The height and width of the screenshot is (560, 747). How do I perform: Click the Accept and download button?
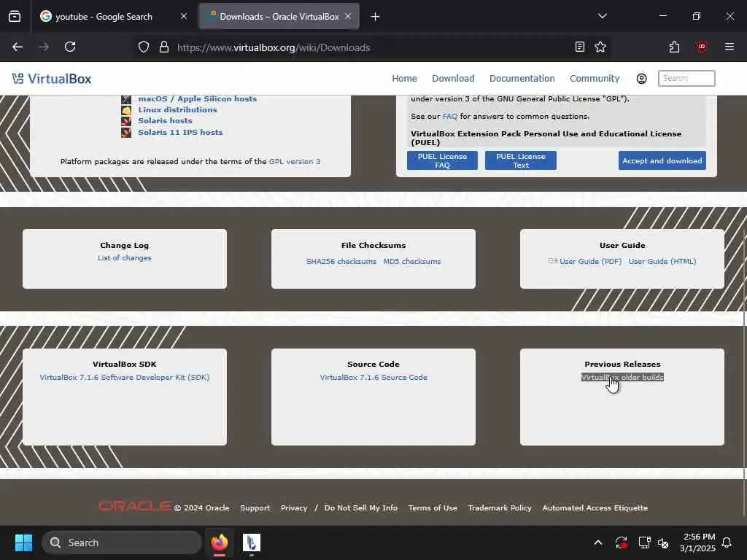click(662, 160)
